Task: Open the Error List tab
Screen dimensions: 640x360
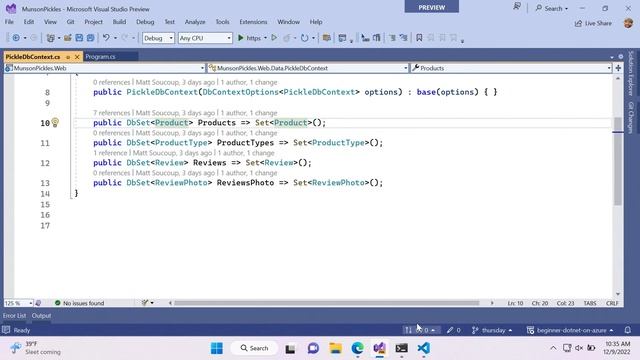Action: pyautogui.click(x=14, y=316)
